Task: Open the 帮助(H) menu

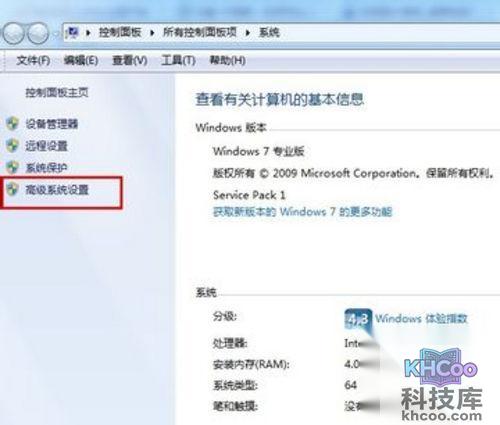Action: [x=227, y=60]
